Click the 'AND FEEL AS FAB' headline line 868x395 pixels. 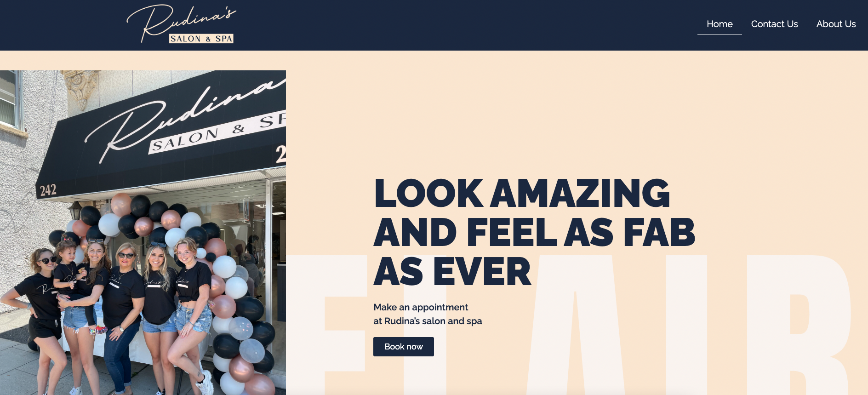point(534,233)
